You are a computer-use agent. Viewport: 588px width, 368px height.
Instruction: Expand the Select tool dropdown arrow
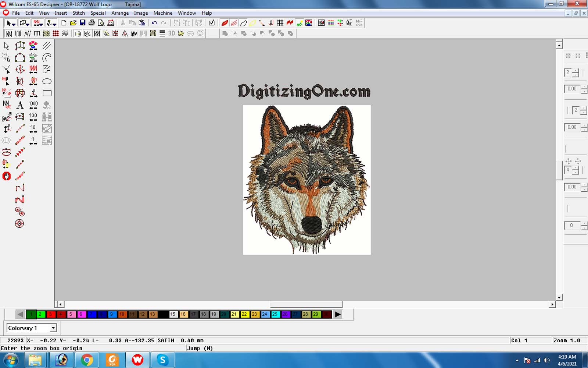14,25
